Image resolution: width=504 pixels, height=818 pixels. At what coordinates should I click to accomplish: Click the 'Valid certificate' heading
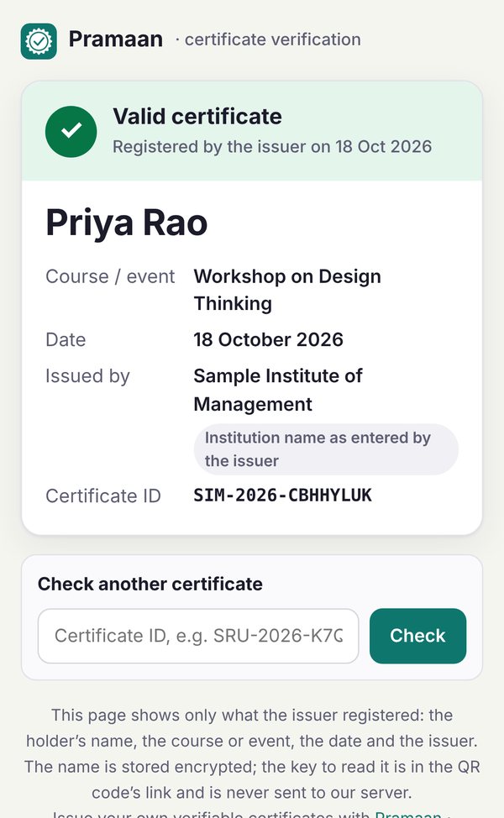[197, 117]
